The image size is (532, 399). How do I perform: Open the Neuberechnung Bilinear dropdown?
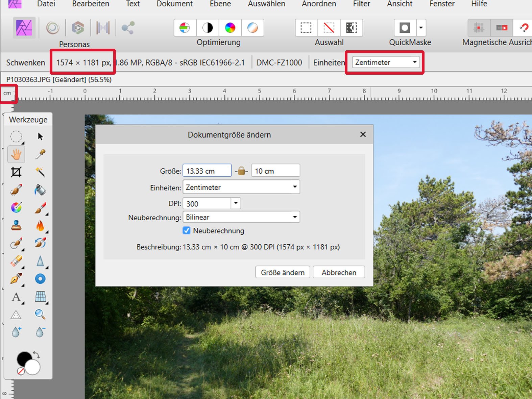[x=241, y=217]
